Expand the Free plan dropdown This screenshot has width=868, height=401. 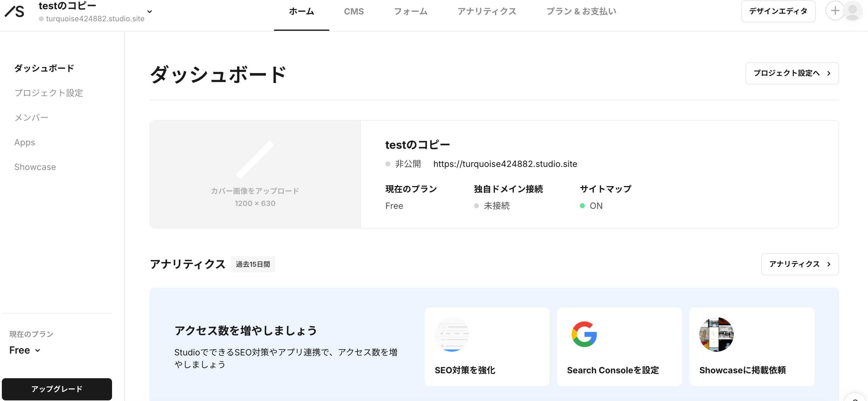click(37, 350)
